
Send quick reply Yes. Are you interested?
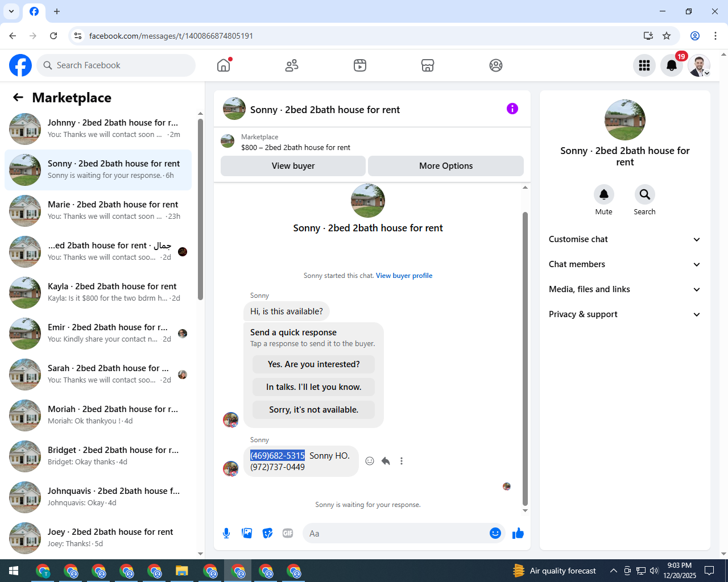coord(314,364)
